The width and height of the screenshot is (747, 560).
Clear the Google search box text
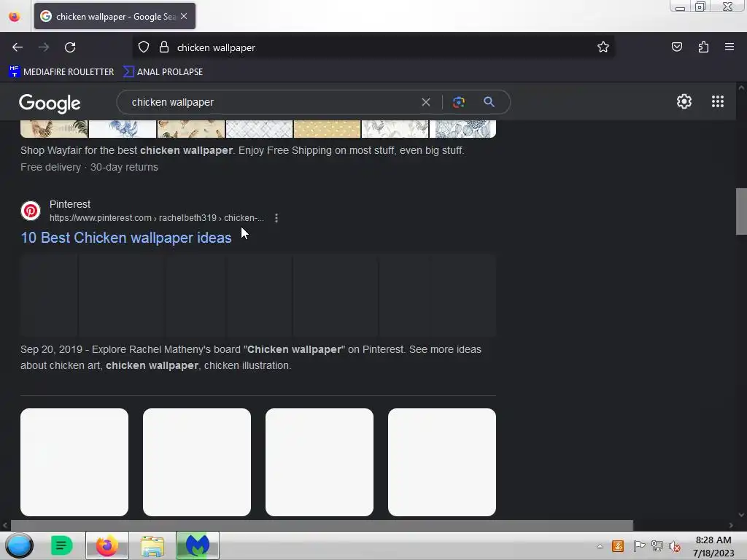[x=426, y=102]
